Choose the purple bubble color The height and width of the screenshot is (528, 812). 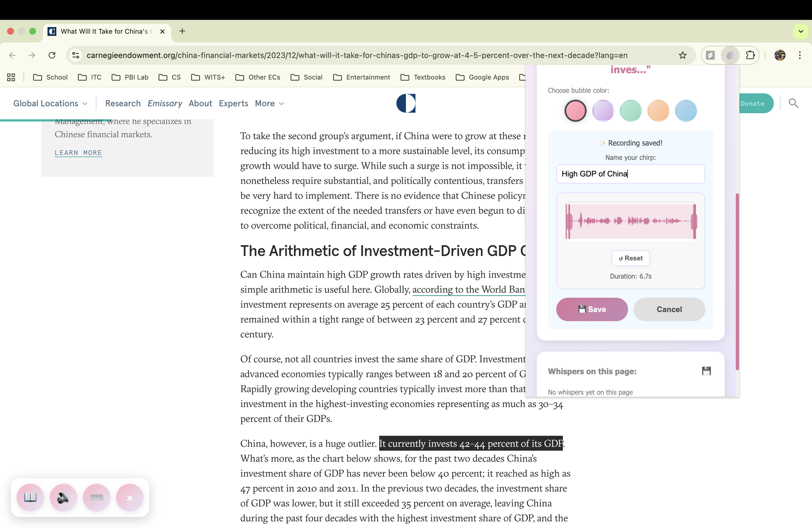[x=603, y=111]
